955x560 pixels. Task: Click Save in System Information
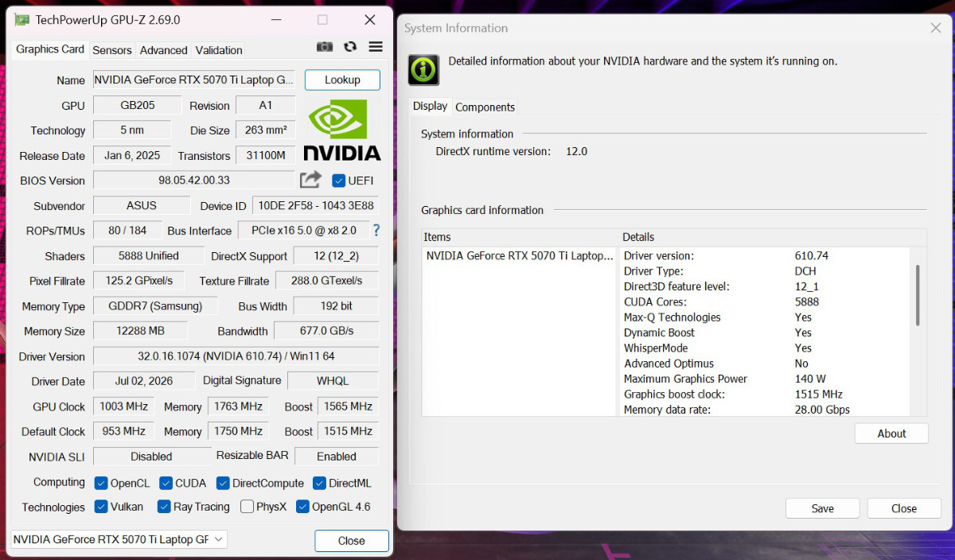coord(823,508)
